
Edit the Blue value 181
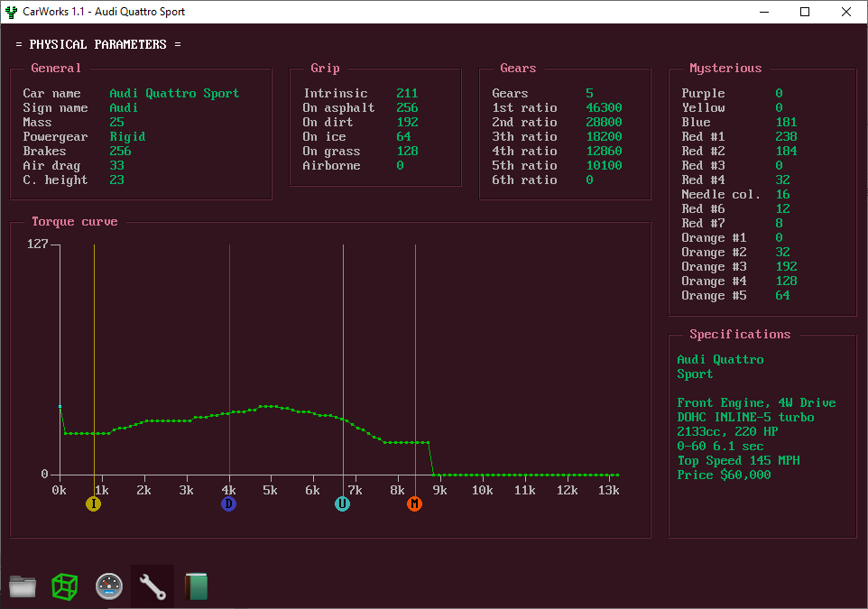pyautogui.click(x=786, y=123)
